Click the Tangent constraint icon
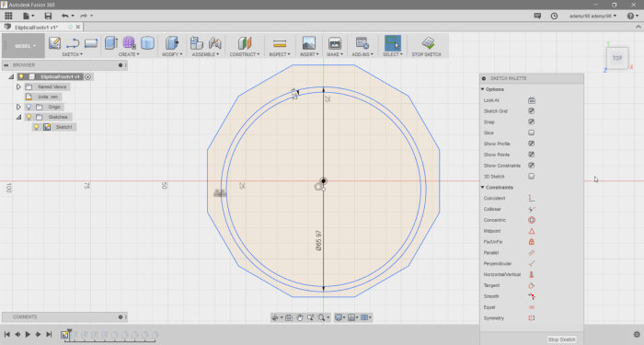 (x=532, y=285)
